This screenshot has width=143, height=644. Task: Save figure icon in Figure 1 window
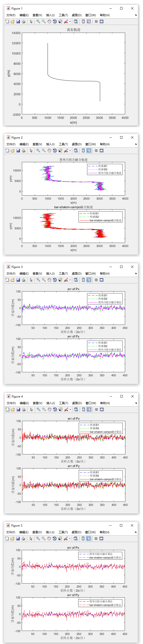coord(18,22)
